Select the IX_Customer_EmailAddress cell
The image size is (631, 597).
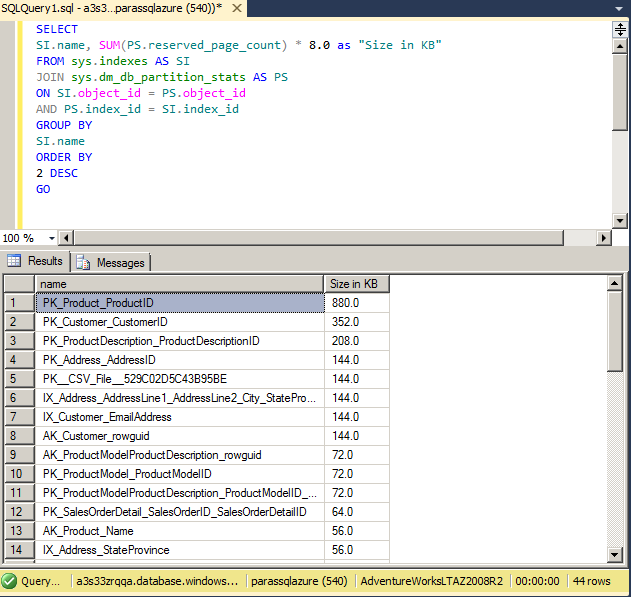tap(180, 417)
